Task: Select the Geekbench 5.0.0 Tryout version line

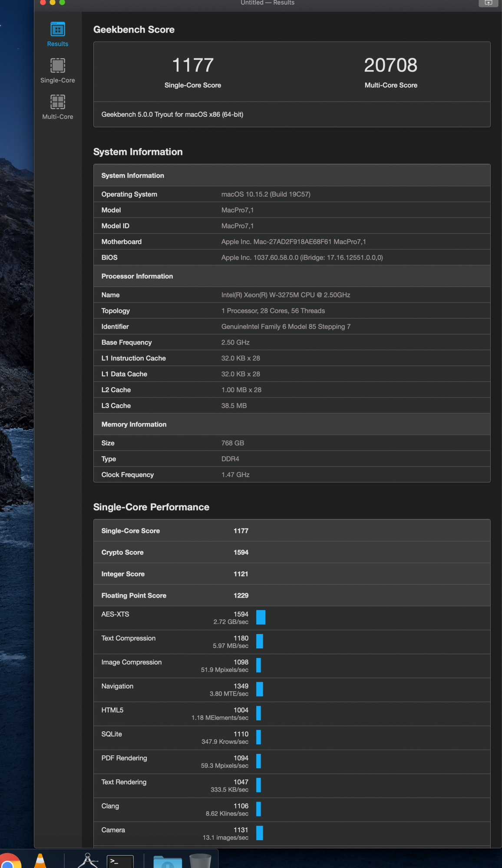Action: click(172, 115)
